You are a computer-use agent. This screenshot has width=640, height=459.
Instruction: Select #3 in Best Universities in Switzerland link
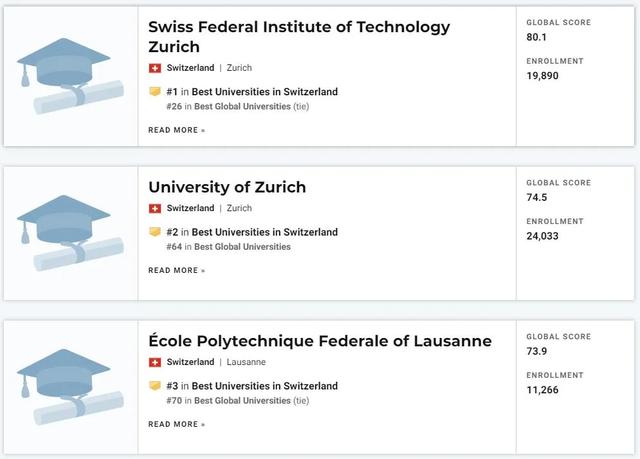(x=252, y=386)
